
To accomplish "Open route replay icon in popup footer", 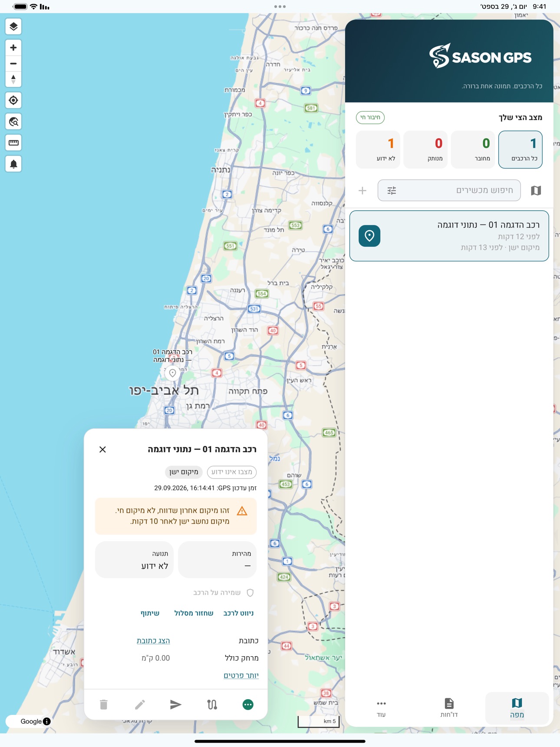I will pos(212,704).
